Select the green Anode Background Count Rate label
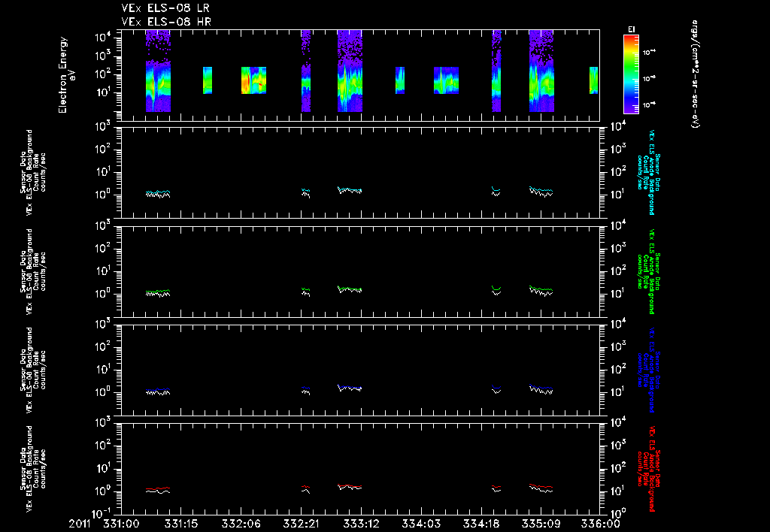Image resolution: width=770 pixels, height=532 pixels. pyautogui.click(x=649, y=271)
